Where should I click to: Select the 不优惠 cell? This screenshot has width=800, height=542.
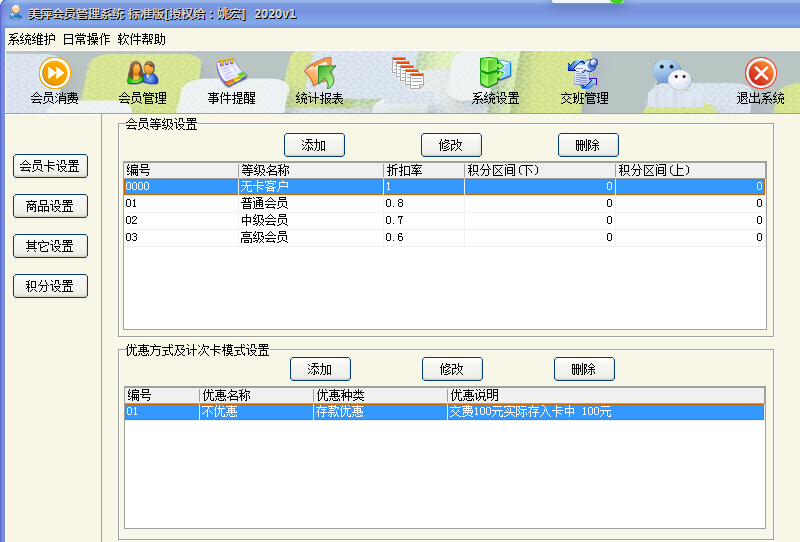(256, 412)
